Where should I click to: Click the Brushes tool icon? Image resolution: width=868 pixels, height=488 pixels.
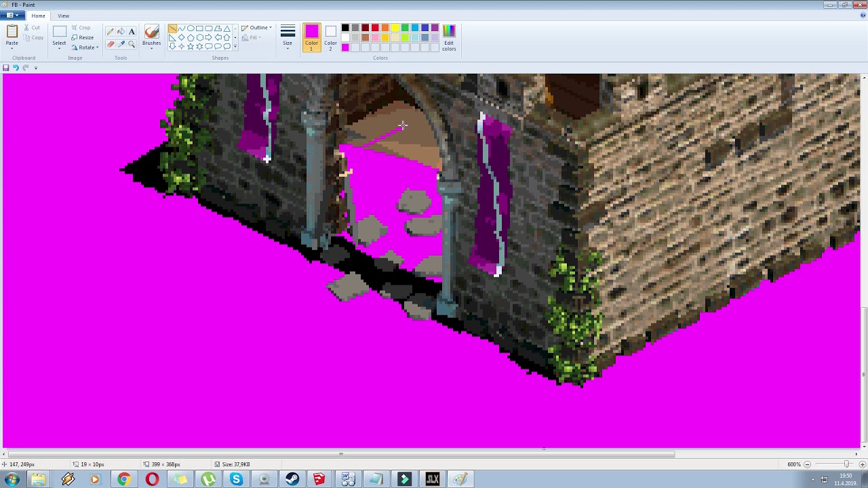click(x=152, y=32)
